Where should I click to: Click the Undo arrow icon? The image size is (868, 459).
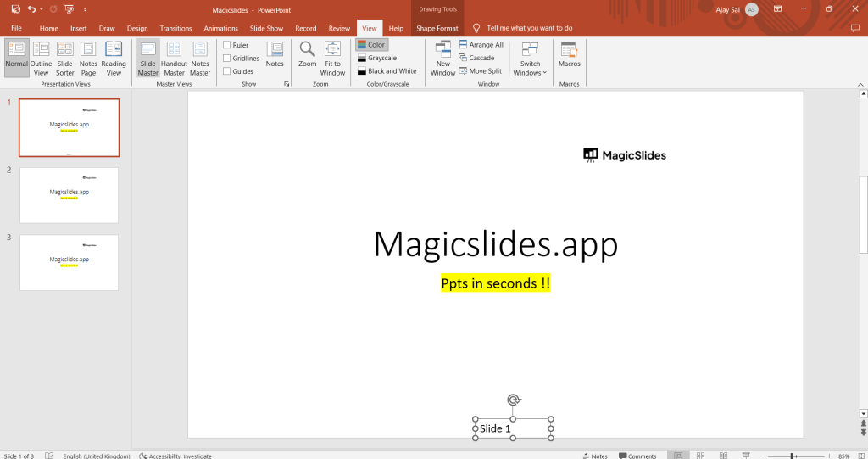pos(32,9)
